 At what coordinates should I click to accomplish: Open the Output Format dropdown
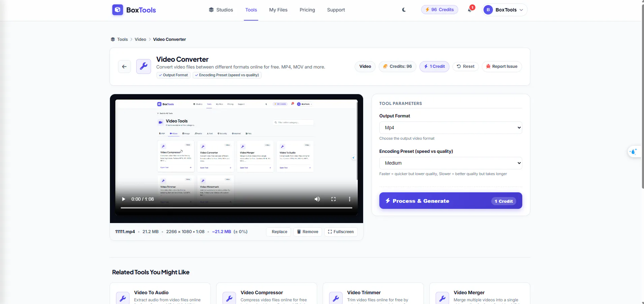point(451,128)
